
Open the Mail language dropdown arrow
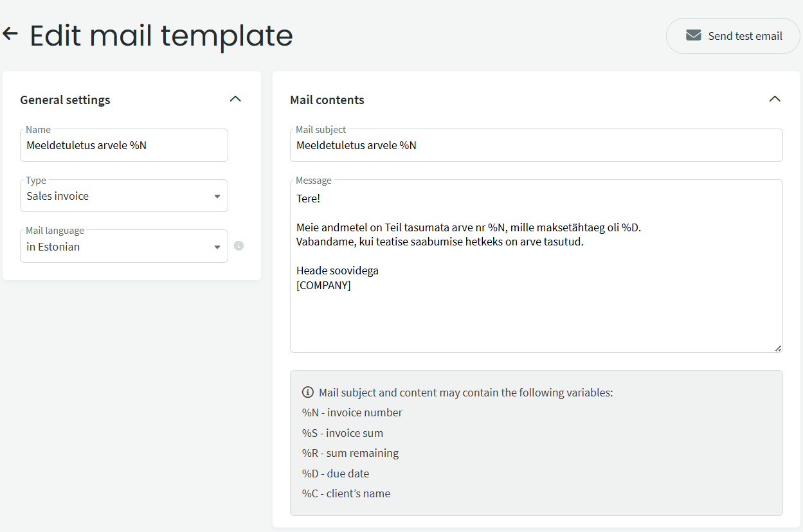[217, 247]
